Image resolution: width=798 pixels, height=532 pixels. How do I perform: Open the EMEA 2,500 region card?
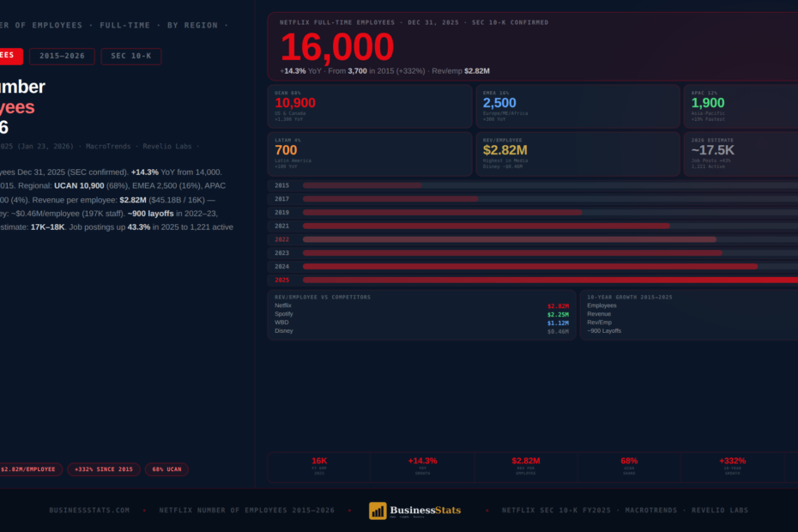pyautogui.click(x=578, y=106)
